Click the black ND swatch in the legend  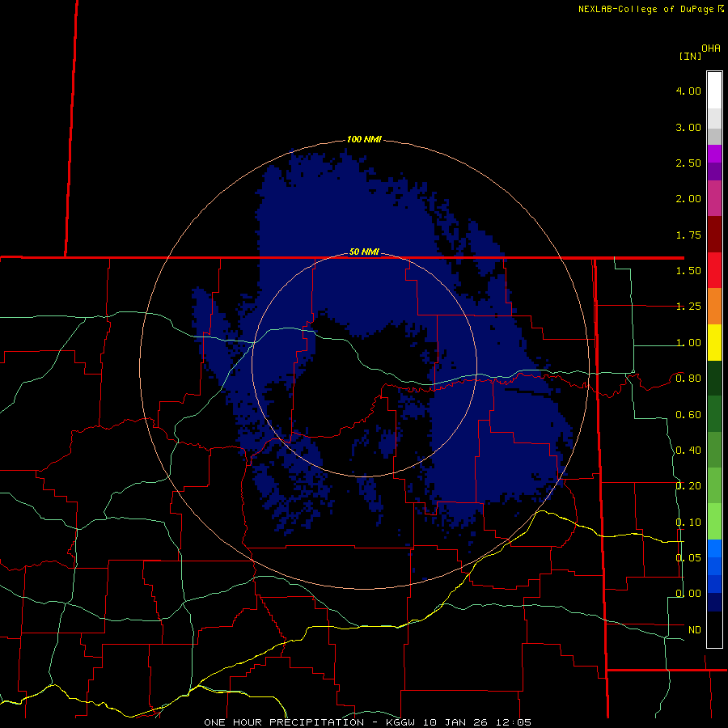714,629
